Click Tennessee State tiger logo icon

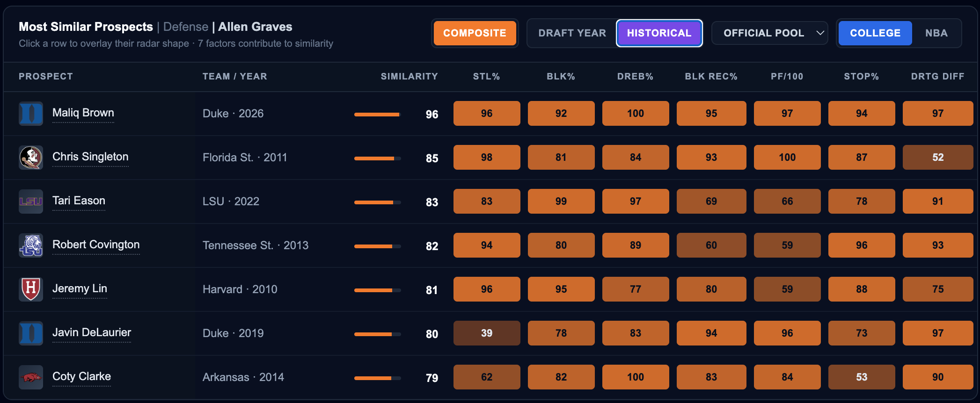(31, 245)
